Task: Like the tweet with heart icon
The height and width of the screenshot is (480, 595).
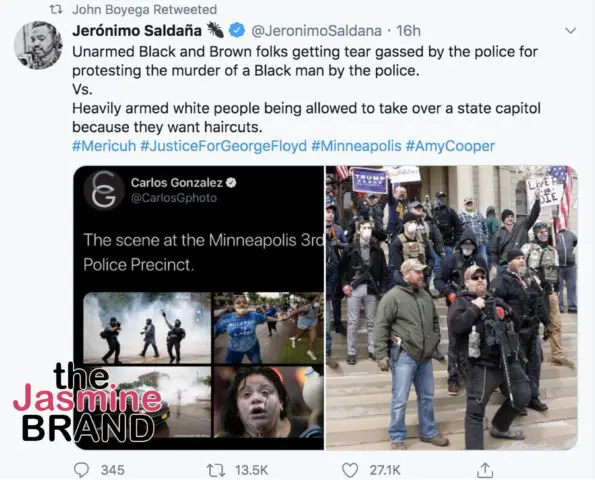Action: pyautogui.click(x=350, y=470)
